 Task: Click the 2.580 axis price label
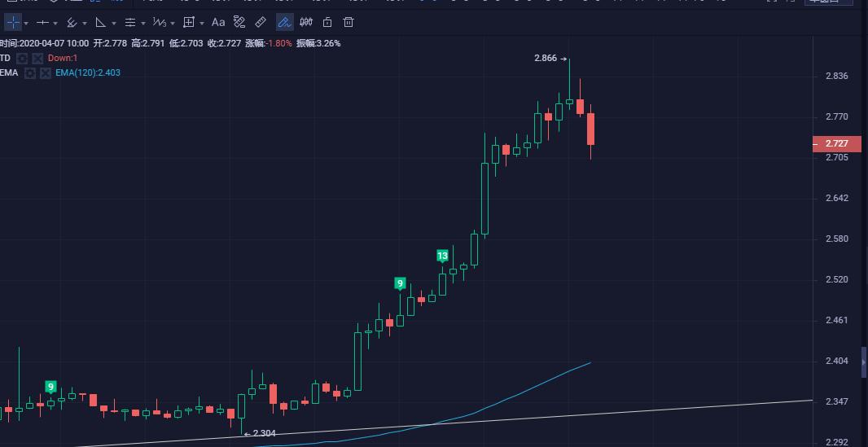pos(836,239)
